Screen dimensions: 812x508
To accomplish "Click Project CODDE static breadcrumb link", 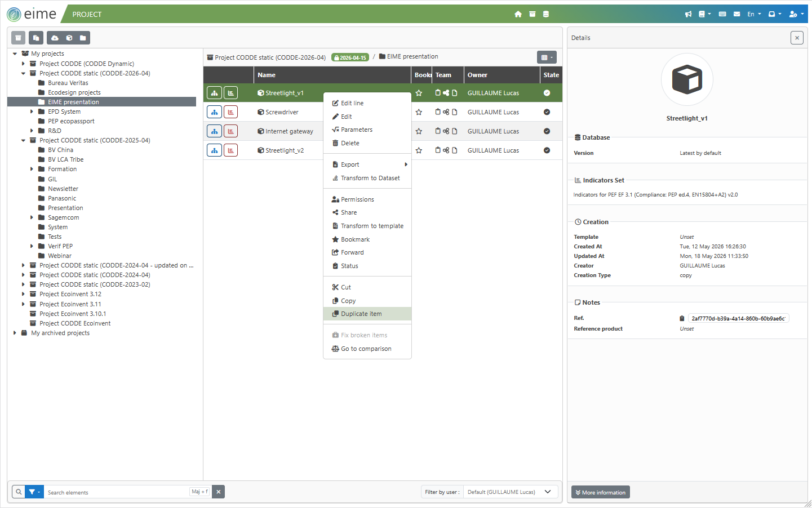I will click(267, 57).
